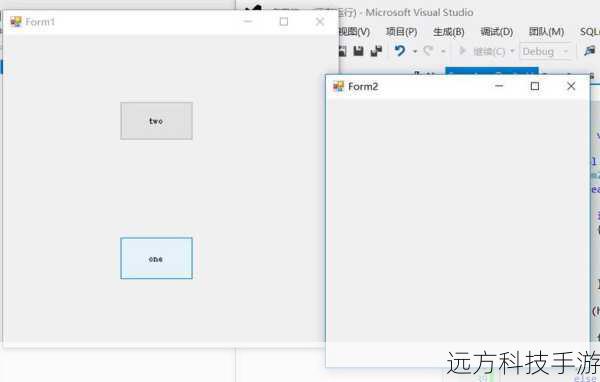
Task: Click the Form1 window app icon
Action: tap(16, 22)
